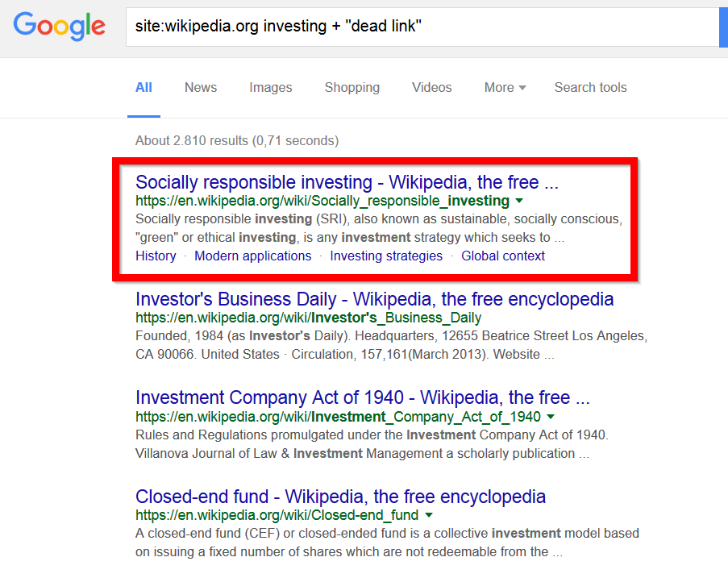This screenshot has height=578, width=728.
Task: Open Investor's Business Daily result
Action: (x=374, y=299)
